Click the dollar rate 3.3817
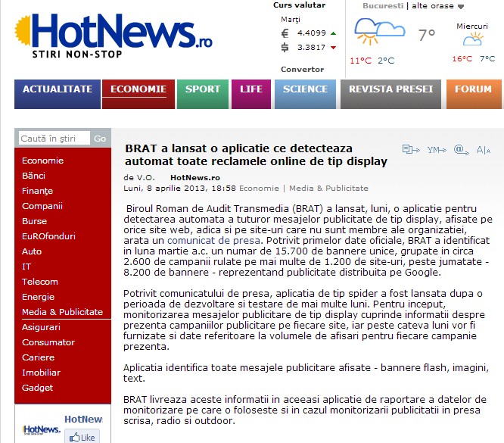504x443 pixels. [x=312, y=47]
